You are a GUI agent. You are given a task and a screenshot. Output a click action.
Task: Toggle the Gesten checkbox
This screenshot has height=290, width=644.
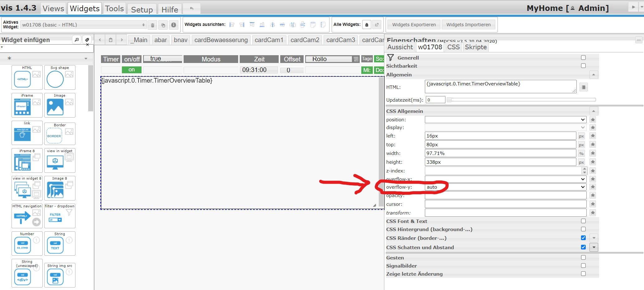[x=583, y=258]
